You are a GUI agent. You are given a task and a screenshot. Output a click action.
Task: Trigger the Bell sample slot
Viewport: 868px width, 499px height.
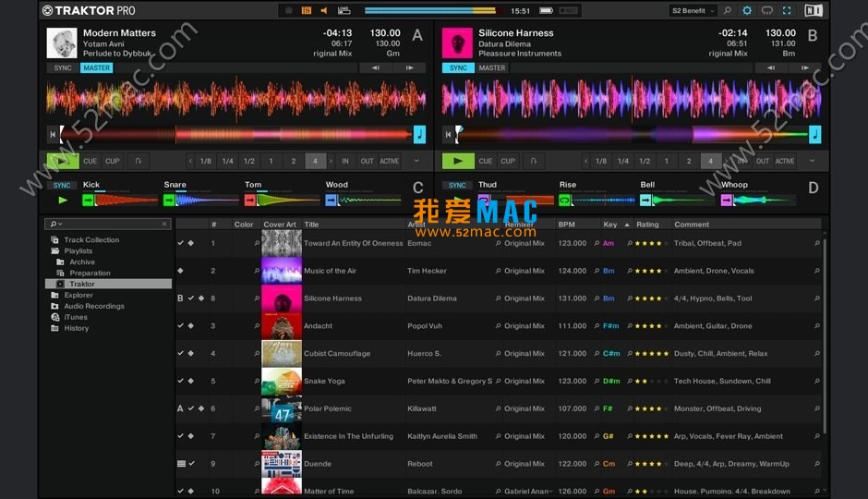tap(645, 201)
